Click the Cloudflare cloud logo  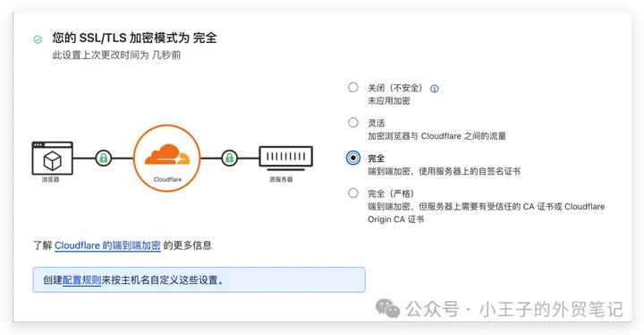point(167,155)
